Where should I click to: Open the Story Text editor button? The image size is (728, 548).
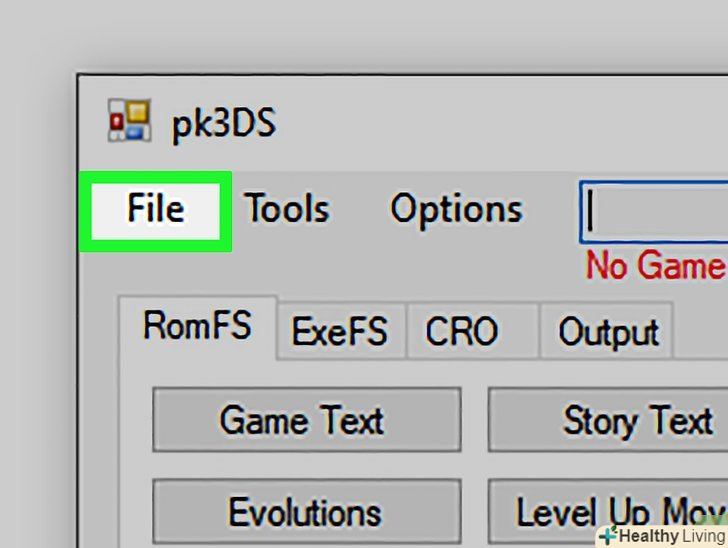pyautogui.click(x=608, y=419)
